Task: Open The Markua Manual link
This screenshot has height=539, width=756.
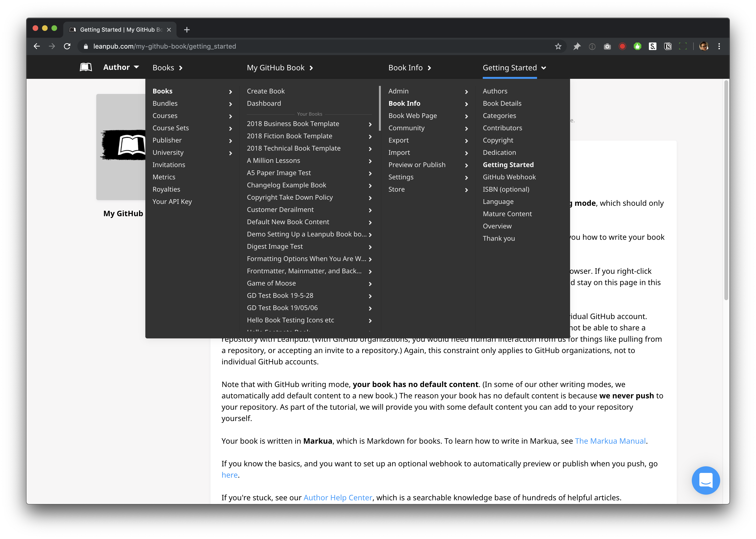Action: click(x=610, y=441)
